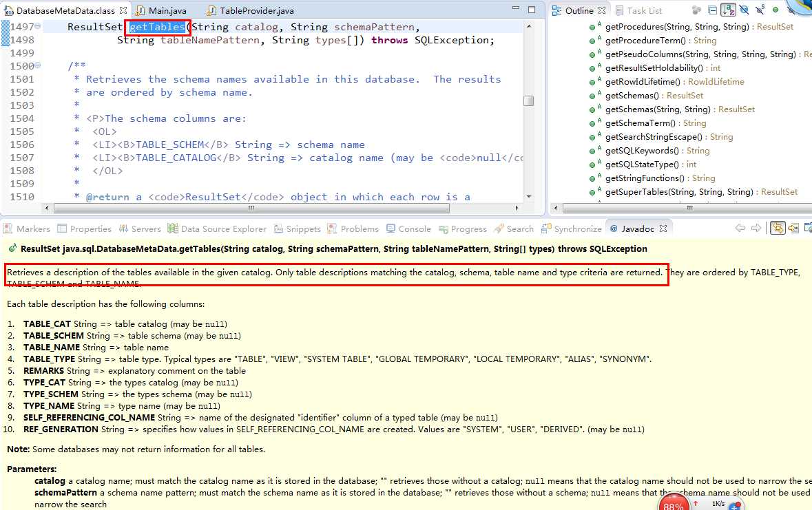The image size is (812, 510).
Task: Open the Data Source Explorer tab
Action: coord(217,229)
